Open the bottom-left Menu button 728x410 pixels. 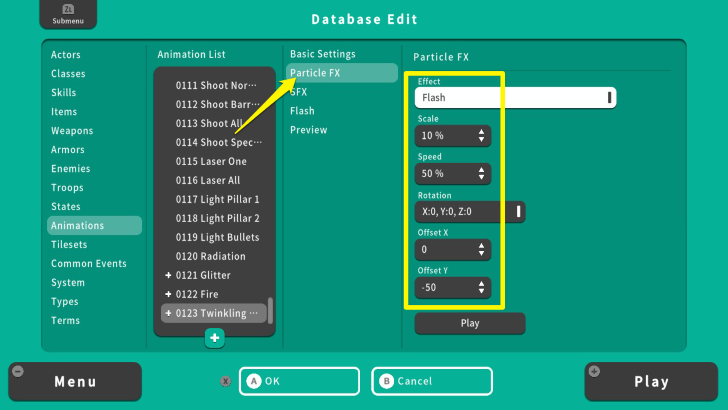tap(75, 382)
